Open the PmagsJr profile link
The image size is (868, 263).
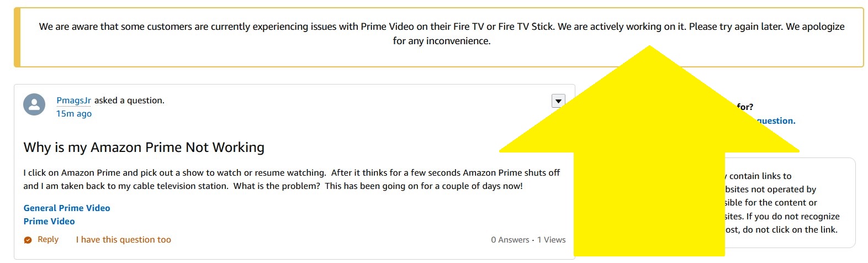[x=73, y=101]
